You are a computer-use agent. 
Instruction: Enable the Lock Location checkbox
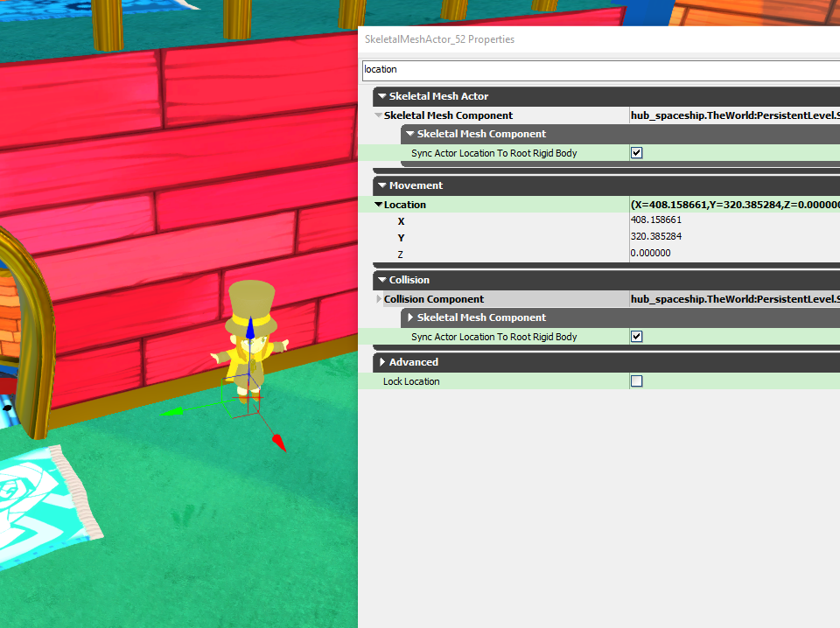(x=636, y=381)
